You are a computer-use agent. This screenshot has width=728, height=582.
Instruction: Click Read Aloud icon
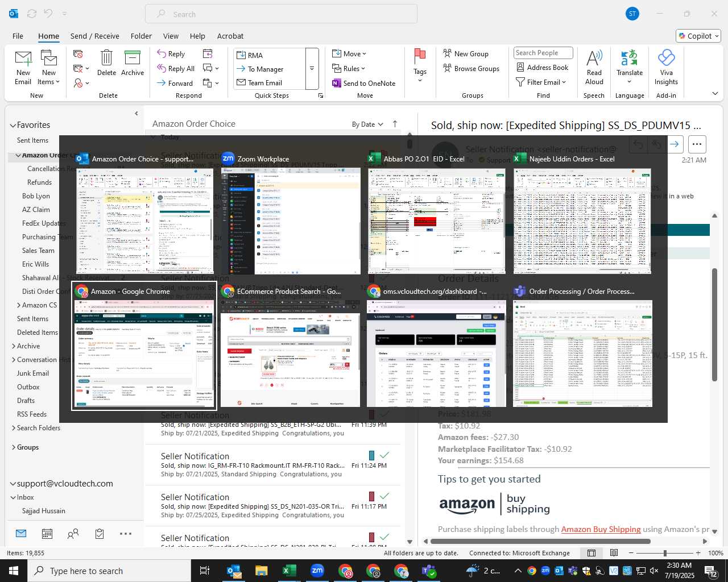pyautogui.click(x=594, y=58)
